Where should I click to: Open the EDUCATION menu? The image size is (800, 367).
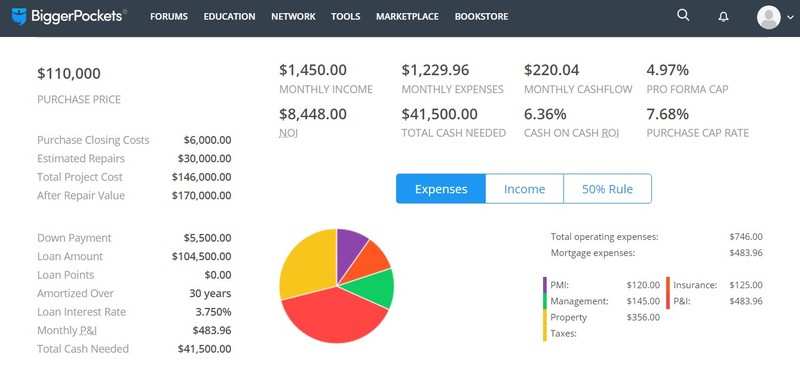230,16
